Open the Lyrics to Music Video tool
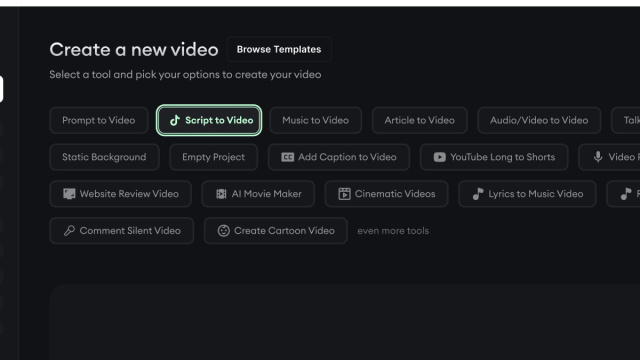 pos(527,194)
